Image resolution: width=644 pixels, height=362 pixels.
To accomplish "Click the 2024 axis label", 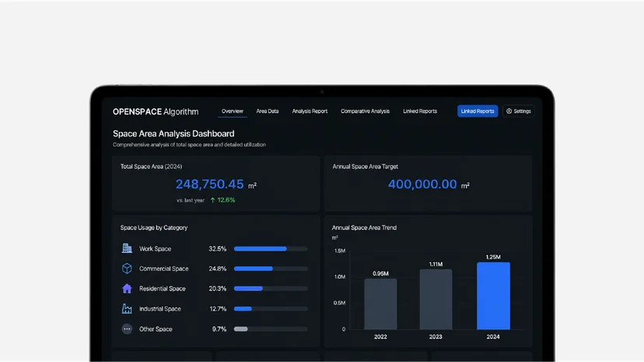I will 493,336.
